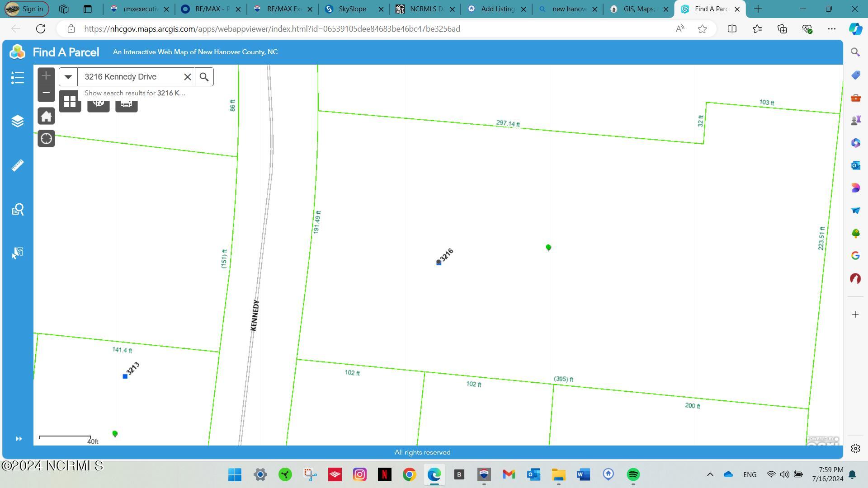Open the Basemap Gallery grid icon
This screenshot has width=868, height=488.
70,101
